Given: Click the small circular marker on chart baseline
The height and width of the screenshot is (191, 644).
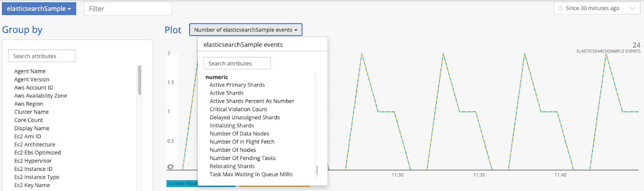Looking at the screenshot, I should click(171, 167).
